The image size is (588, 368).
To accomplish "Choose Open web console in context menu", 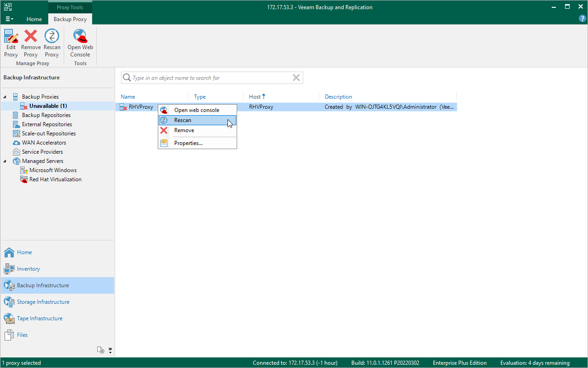I will pos(197,110).
